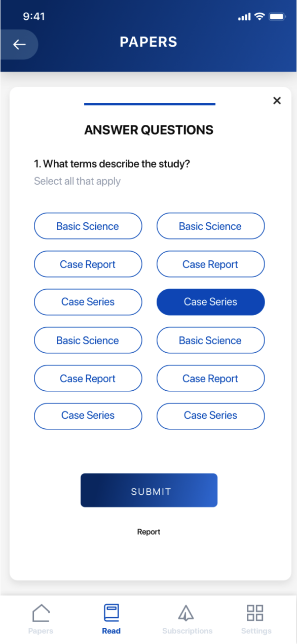The height and width of the screenshot is (644, 297).
Task: Dismiss the questions dialog with the X icon
Action: click(x=277, y=100)
